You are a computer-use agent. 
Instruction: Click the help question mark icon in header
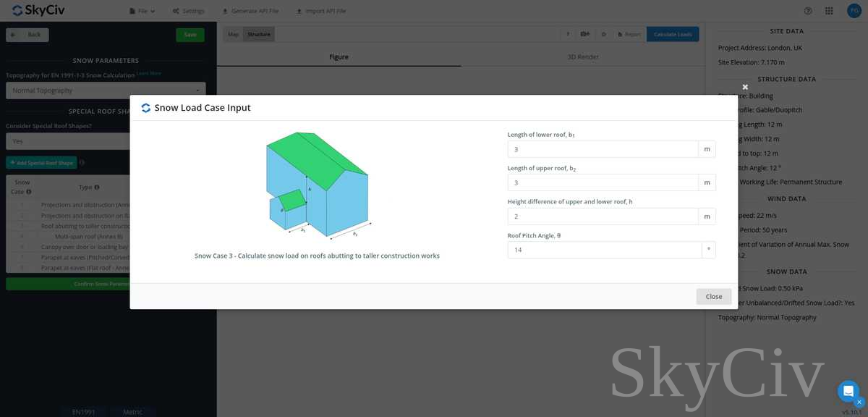pyautogui.click(x=808, y=11)
